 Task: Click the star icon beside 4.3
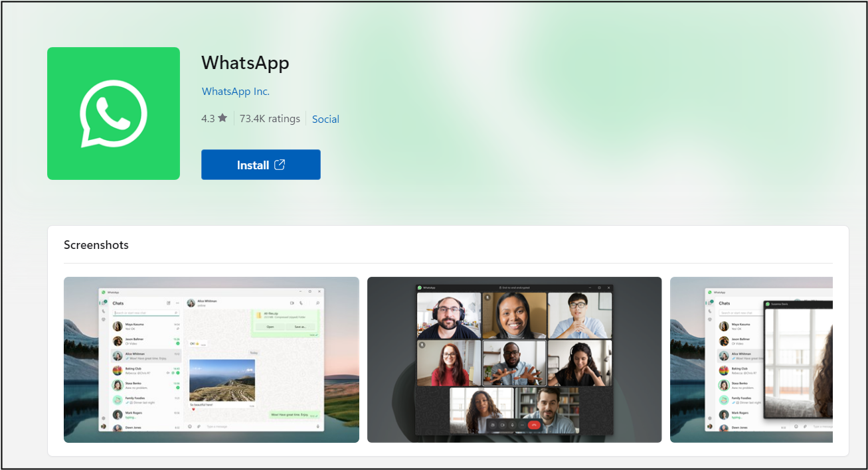[x=222, y=118]
